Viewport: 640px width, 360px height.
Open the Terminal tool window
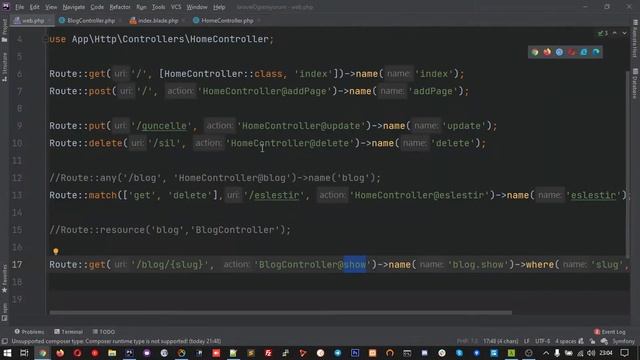click(69, 332)
